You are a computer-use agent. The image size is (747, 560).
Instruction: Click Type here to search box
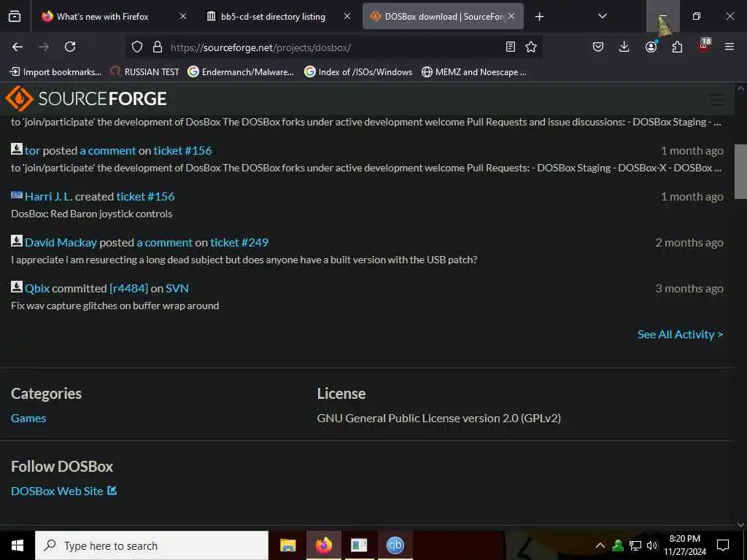click(152, 545)
